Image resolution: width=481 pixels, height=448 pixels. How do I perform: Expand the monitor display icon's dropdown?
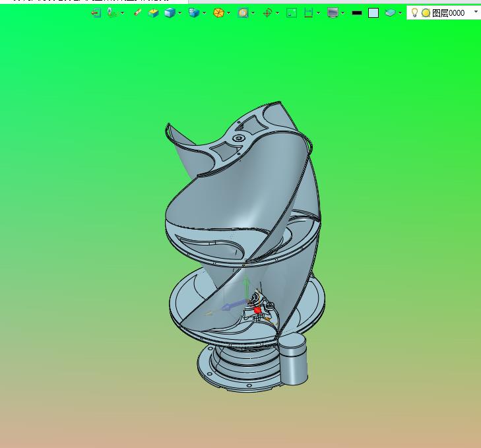click(x=342, y=13)
